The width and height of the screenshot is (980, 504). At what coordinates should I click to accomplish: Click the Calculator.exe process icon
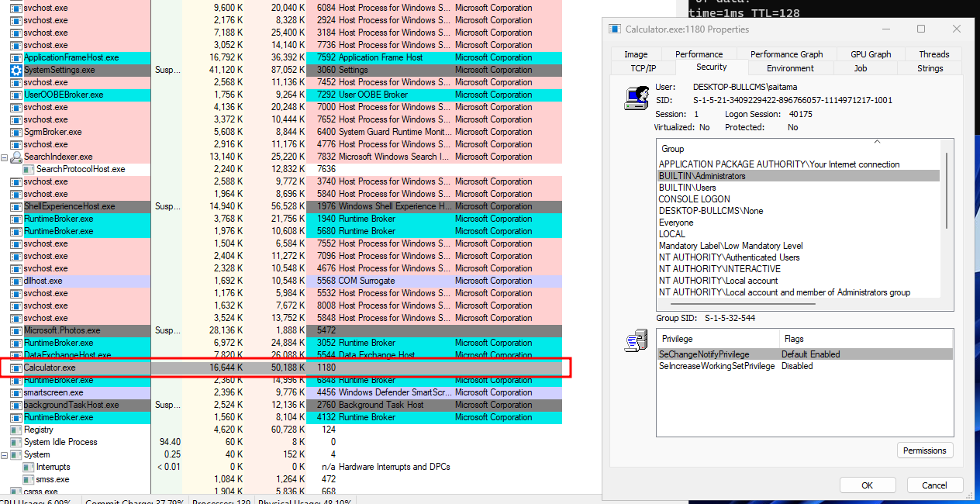pyautogui.click(x=16, y=368)
